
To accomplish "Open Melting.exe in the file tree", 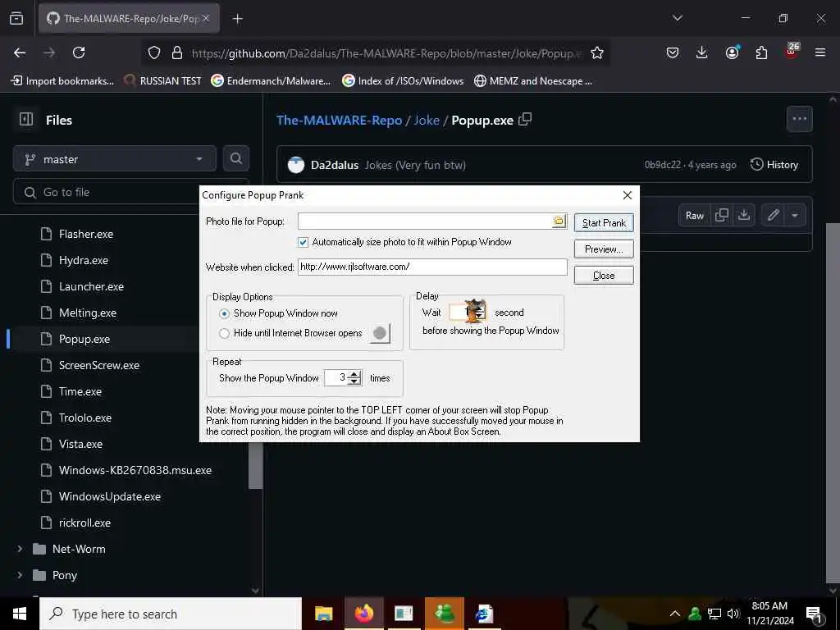I will [x=88, y=313].
